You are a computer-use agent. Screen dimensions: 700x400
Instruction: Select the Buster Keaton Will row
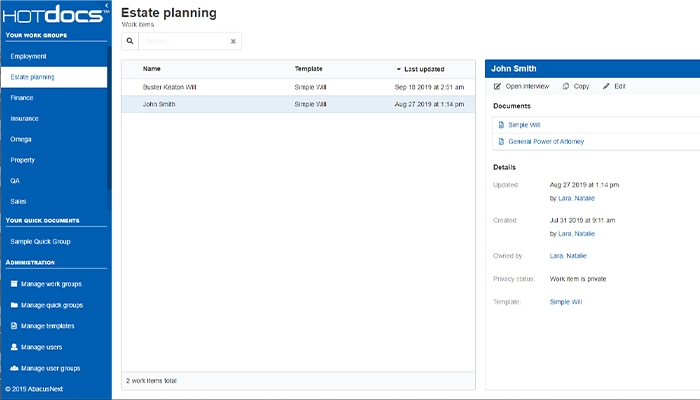(170, 87)
